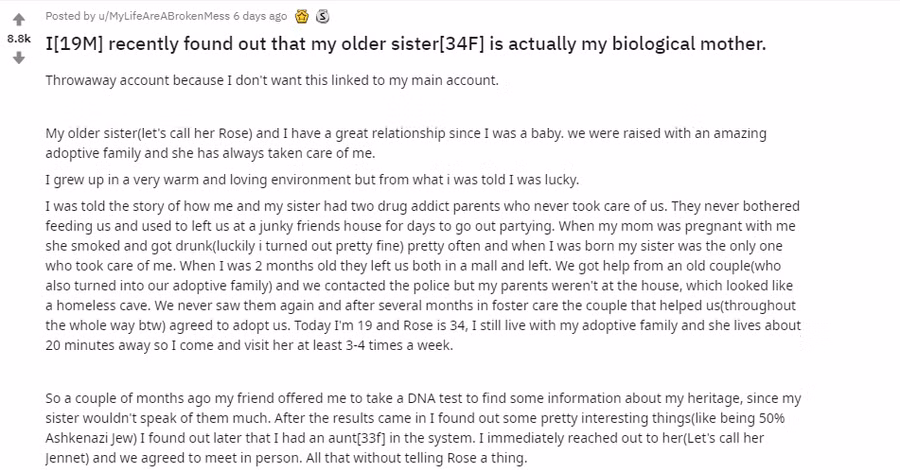Click the silver award badge icon

click(x=322, y=16)
